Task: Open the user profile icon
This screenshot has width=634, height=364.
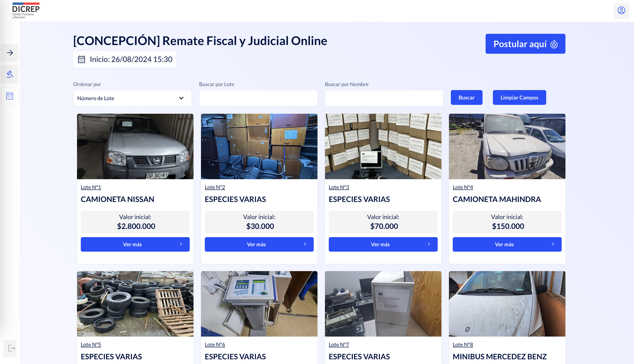Action: click(x=621, y=11)
